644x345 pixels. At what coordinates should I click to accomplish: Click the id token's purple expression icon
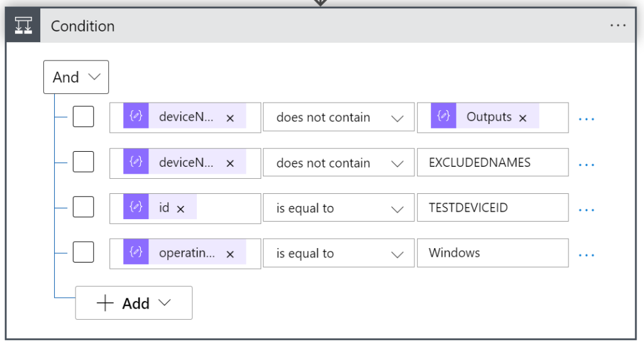tap(136, 208)
